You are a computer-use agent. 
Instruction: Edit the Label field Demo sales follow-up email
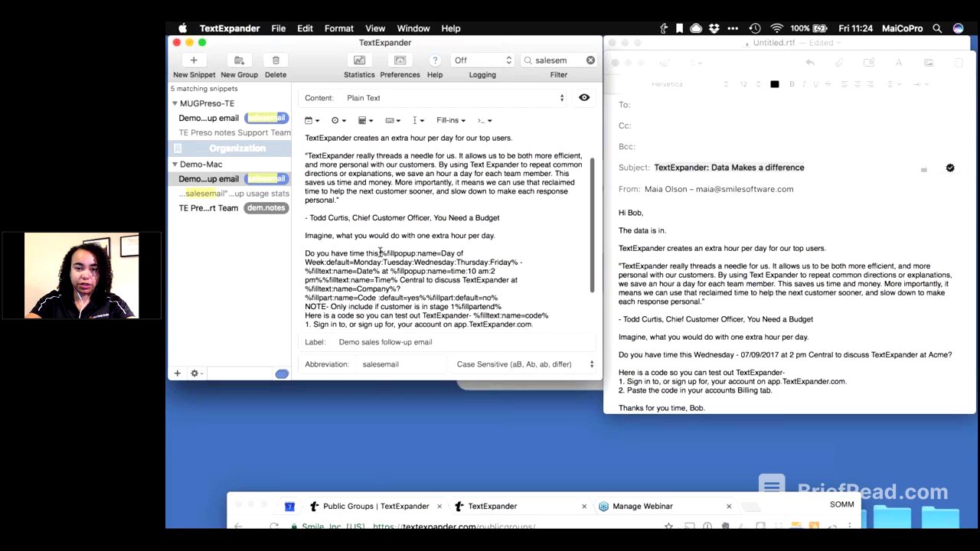coord(465,342)
